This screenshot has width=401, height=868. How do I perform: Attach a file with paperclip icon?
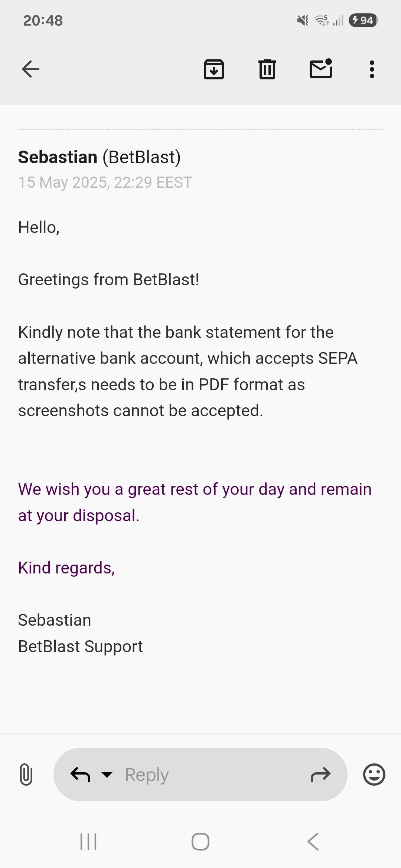coord(26,775)
